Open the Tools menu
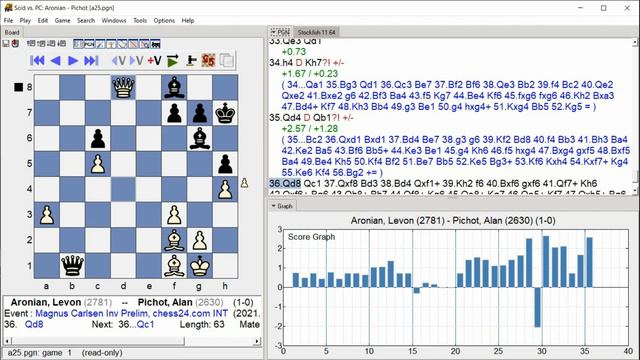The image size is (640, 360). tap(140, 20)
